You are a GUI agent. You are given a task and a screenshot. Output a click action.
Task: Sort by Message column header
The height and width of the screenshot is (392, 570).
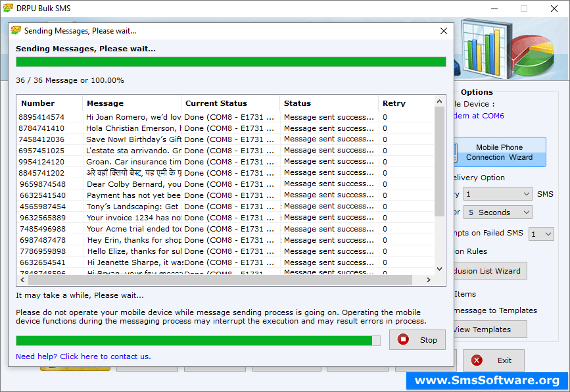[131, 103]
